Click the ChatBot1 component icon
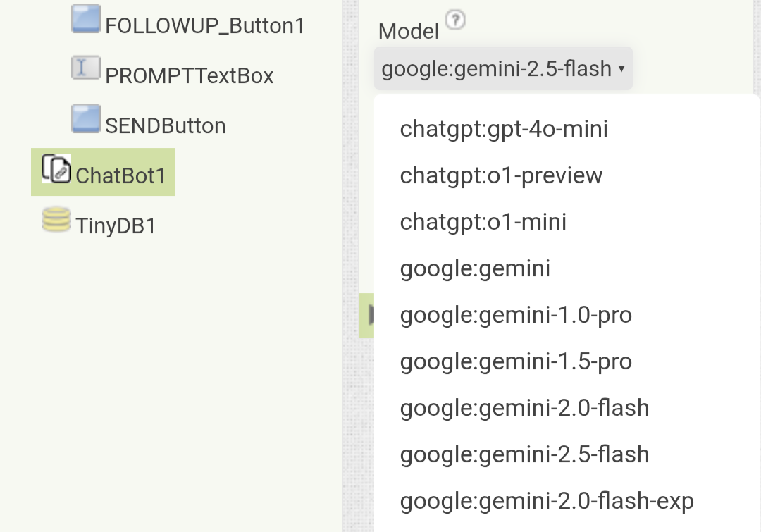The width and height of the screenshot is (761, 532). tap(56, 169)
